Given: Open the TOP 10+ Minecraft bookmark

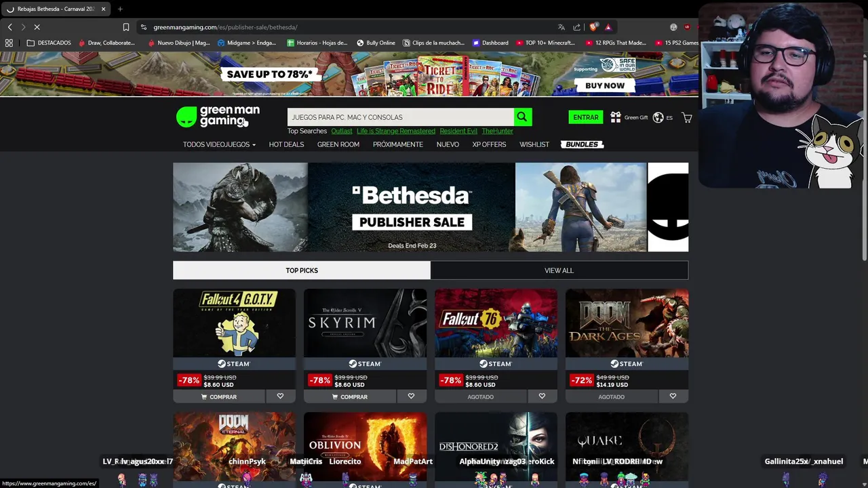Looking at the screenshot, I should [546, 43].
